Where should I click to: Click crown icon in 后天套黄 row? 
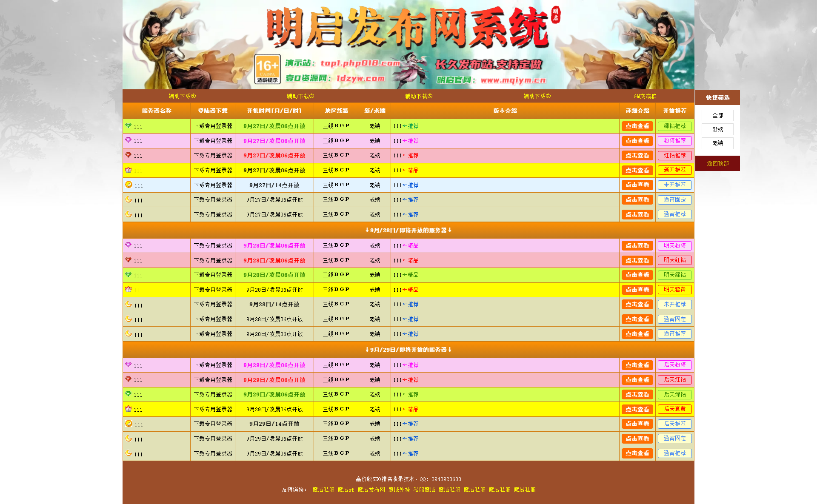(x=128, y=409)
